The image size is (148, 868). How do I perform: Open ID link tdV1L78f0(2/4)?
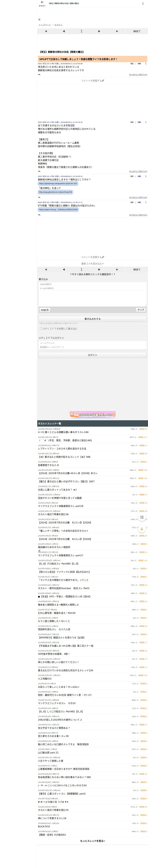tap(138, 172)
